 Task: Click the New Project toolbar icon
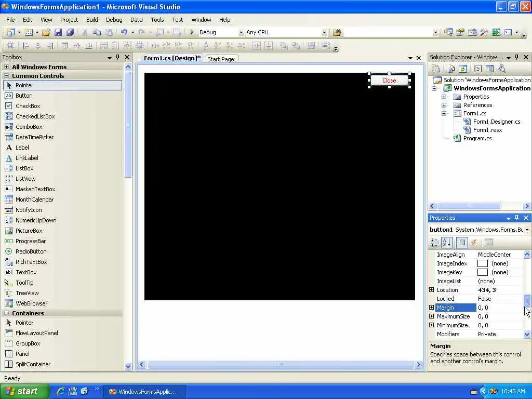[11, 32]
